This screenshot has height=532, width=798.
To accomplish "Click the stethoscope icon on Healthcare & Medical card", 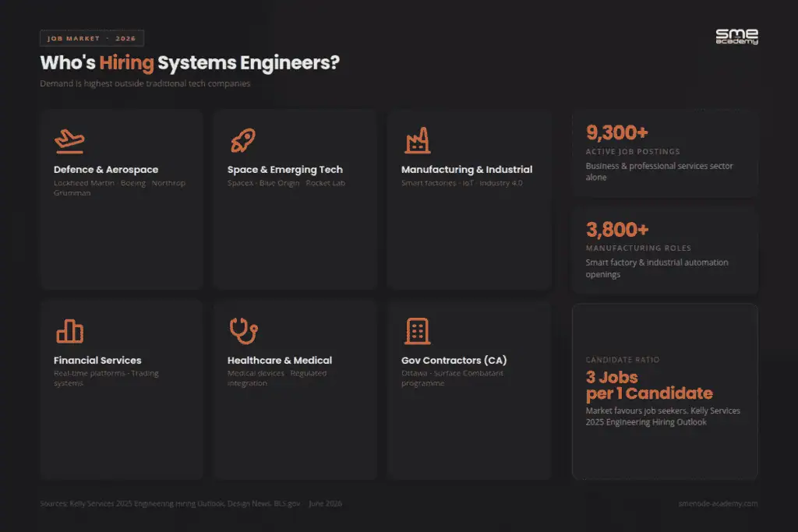I will 243,330.
